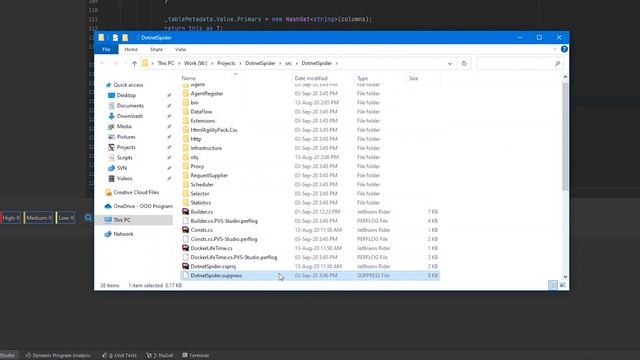Select Consts.cs.PVS-Studio.perflog file

[x=224, y=239]
